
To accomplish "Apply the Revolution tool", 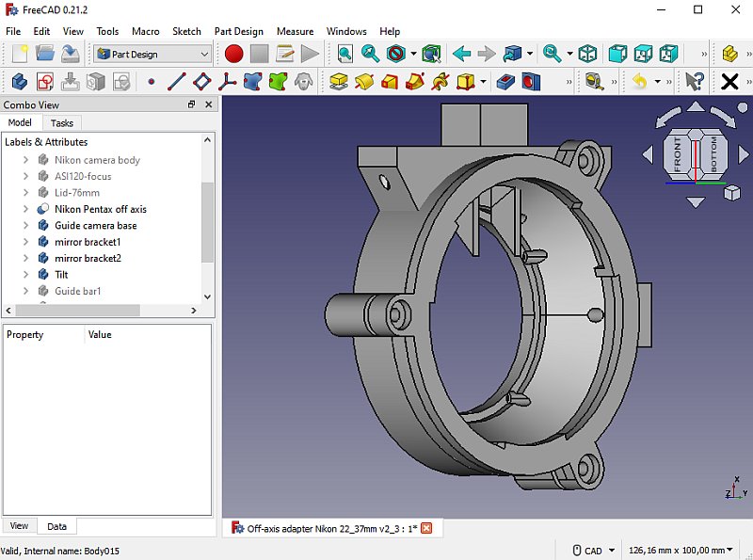I will coord(364,82).
